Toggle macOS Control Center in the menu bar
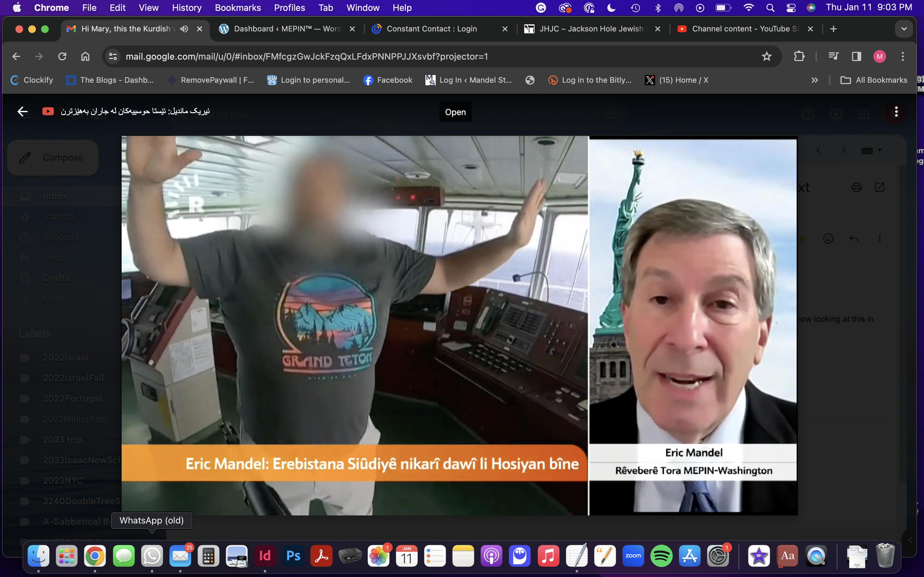The image size is (924, 577). tap(791, 8)
